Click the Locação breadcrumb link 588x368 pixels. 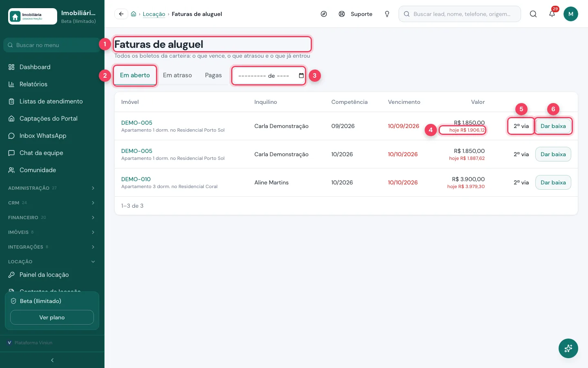coord(154,14)
